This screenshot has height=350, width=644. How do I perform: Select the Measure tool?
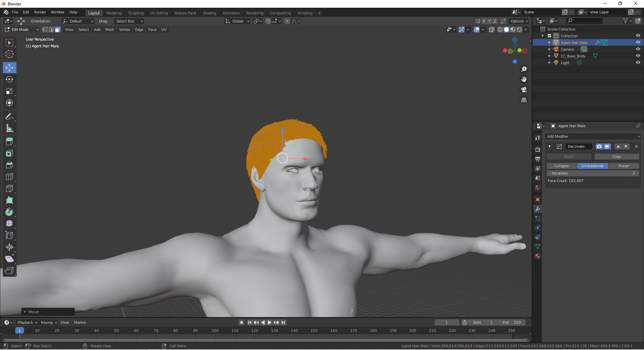pos(9,128)
